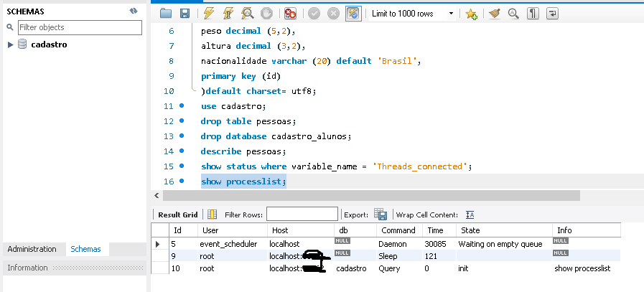Click the Filter Rows input field
This screenshot has width=644, height=292.
(x=302, y=214)
